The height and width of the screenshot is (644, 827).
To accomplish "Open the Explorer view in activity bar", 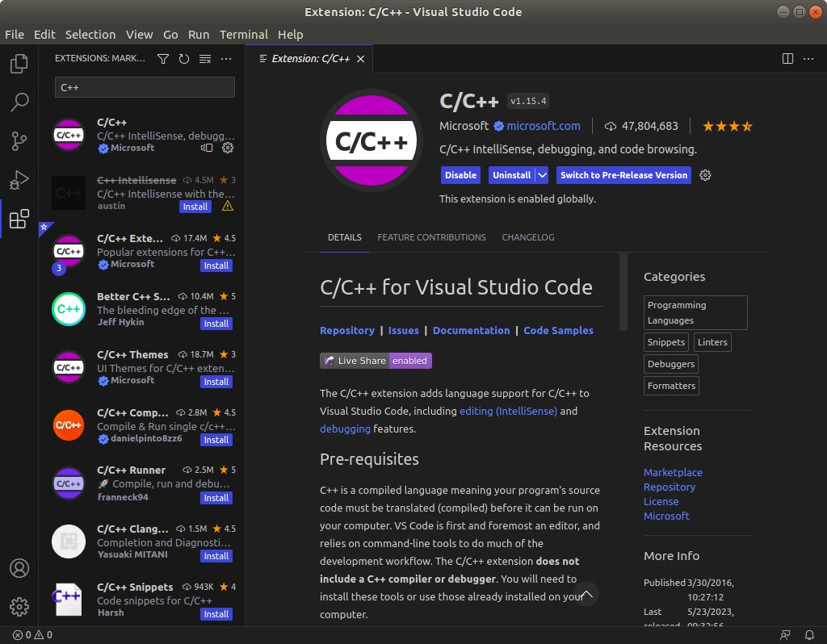I will click(x=19, y=64).
